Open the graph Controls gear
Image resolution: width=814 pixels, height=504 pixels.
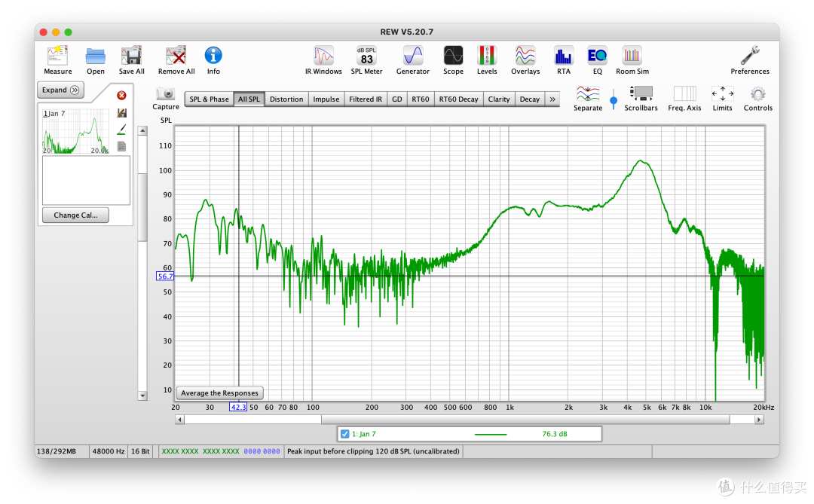click(757, 99)
